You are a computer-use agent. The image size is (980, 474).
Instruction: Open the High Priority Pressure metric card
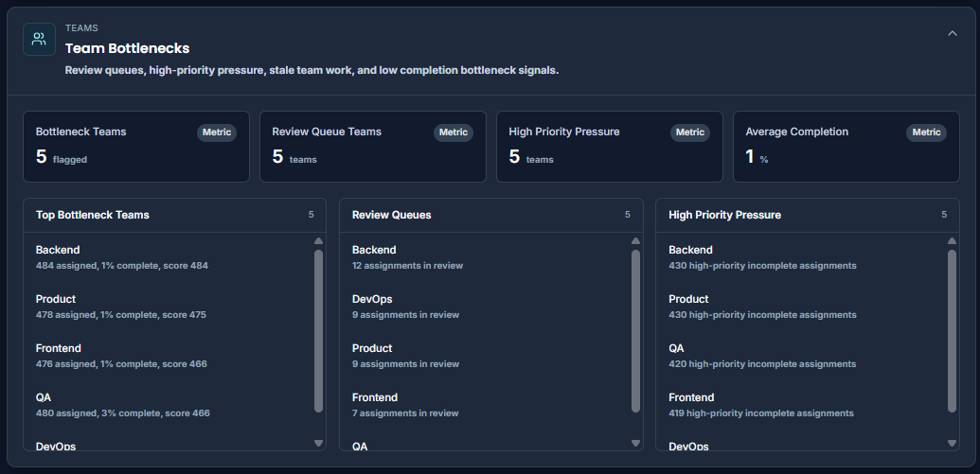[610, 147]
